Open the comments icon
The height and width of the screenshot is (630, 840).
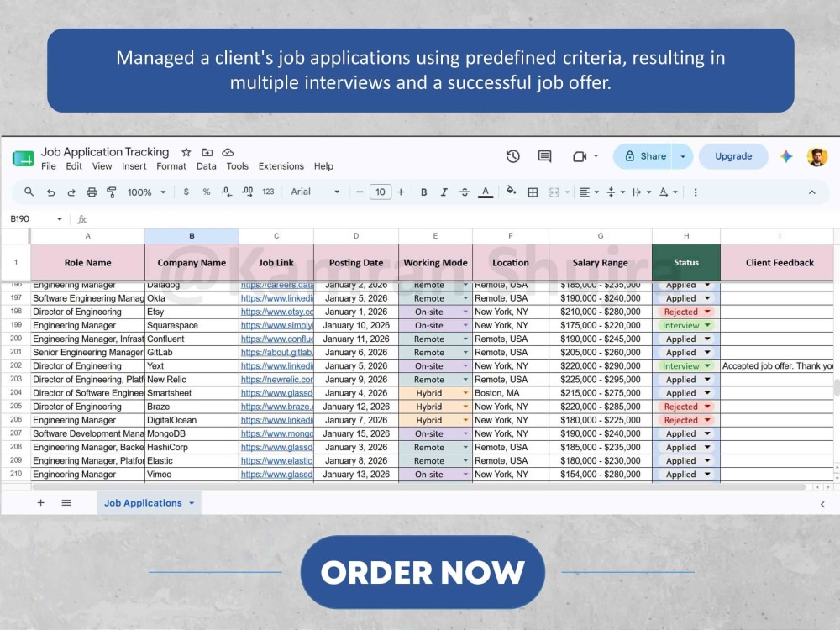pyautogui.click(x=545, y=156)
